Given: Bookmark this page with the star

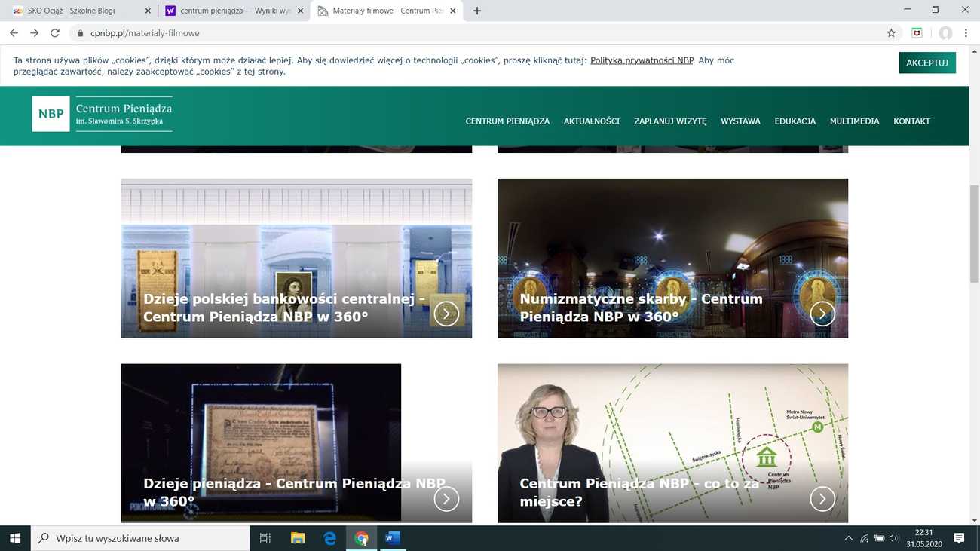Looking at the screenshot, I should 891,33.
